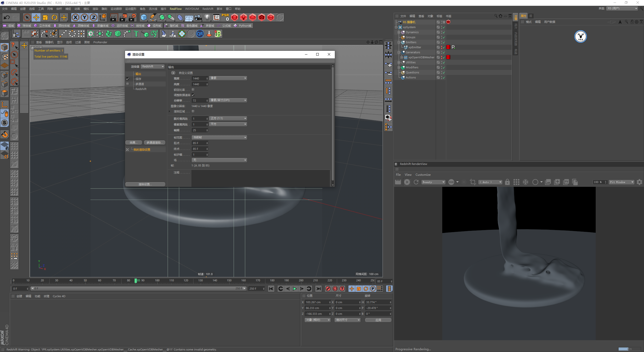Open the frame range dropdown
This screenshot has width=644, height=352.
pos(219,138)
